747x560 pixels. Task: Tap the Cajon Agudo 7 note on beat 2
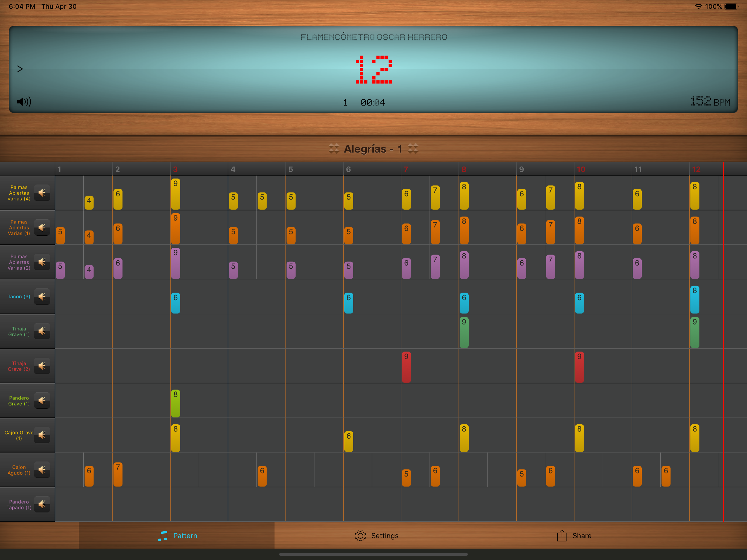coord(118,474)
